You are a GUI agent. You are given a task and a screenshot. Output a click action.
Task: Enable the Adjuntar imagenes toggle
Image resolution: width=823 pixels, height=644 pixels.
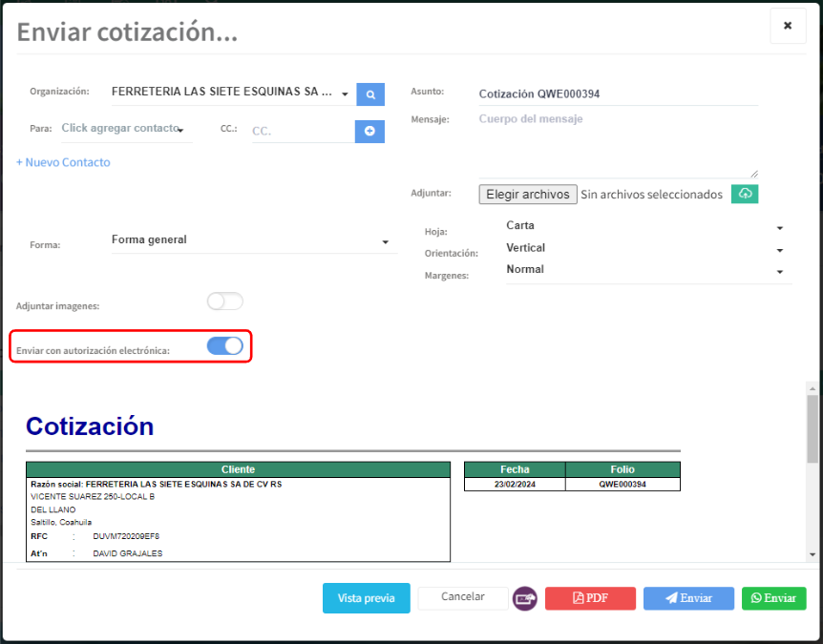point(225,301)
